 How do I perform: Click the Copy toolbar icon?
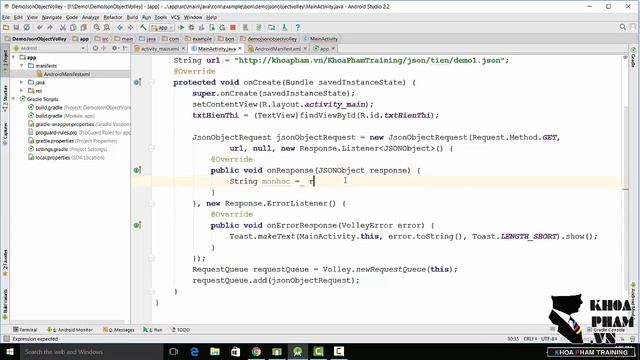pyautogui.click(x=73, y=27)
